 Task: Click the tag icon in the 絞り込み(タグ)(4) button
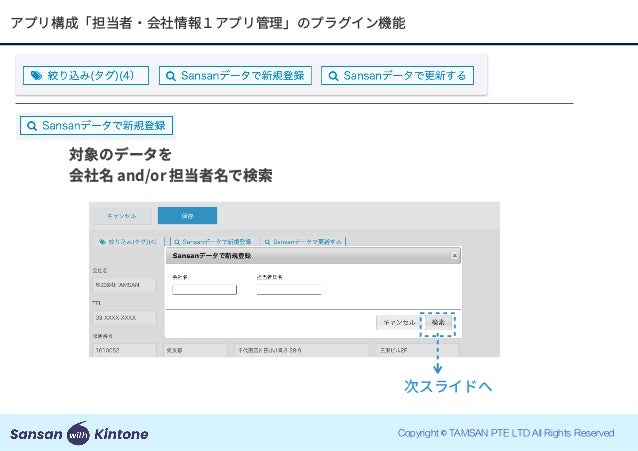tap(36, 76)
